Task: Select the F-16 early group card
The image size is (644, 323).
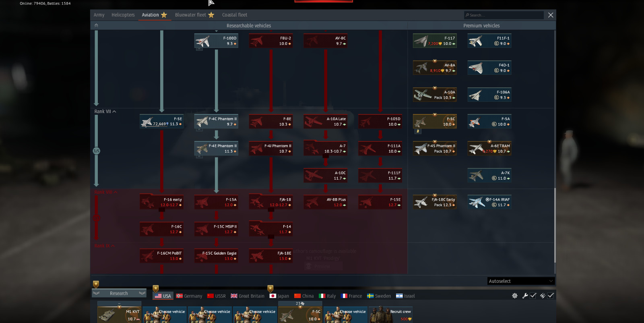Action: tap(161, 202)
